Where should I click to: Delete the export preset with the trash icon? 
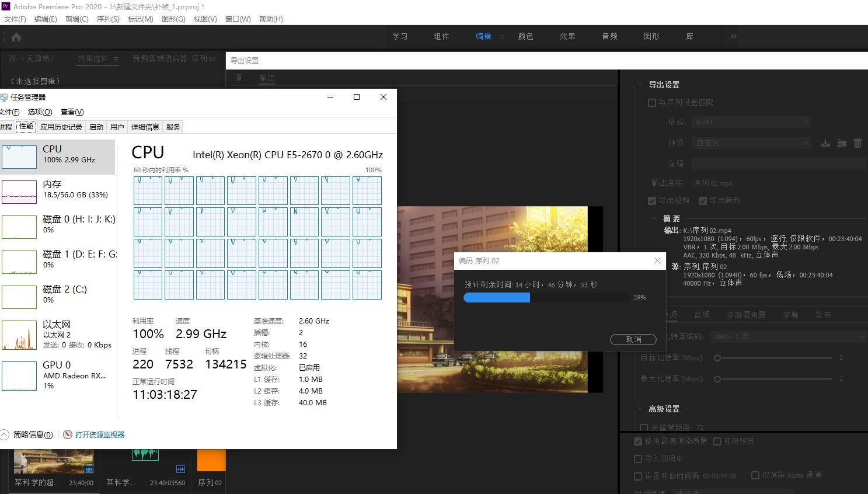[x=857, y=143]
